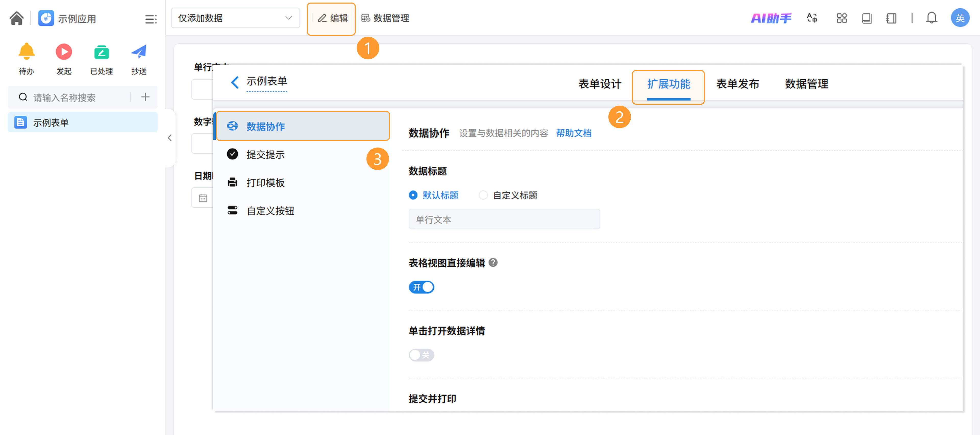
Task: Click the home icon
Action: click(16, 18)
